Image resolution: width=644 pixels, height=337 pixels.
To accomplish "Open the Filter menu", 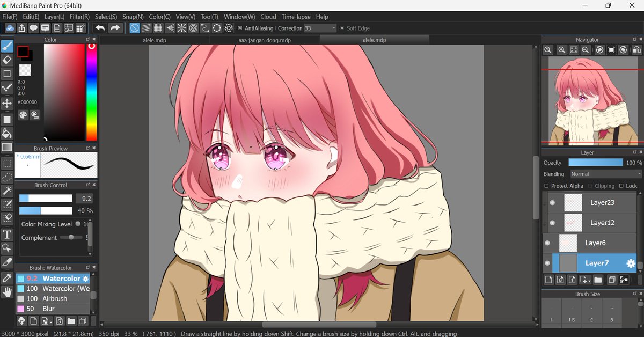I will (x=80, y=17).
